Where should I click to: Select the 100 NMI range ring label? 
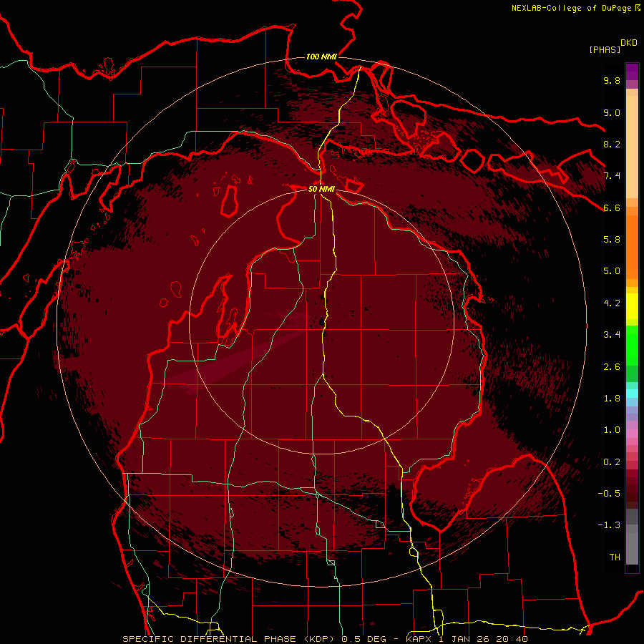tap(321, 57)
